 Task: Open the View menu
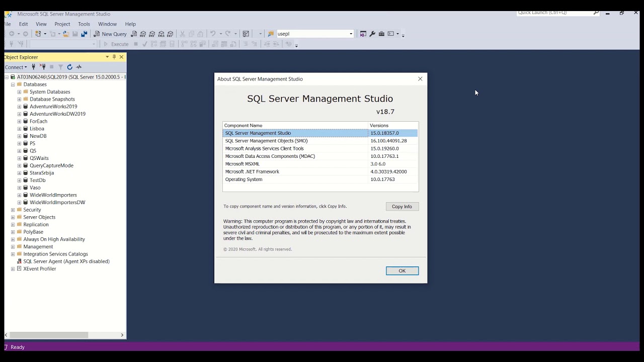click(x=41, y=24)
